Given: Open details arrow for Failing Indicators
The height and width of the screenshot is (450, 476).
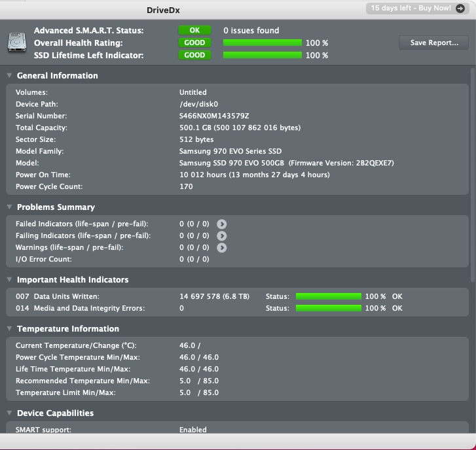Looking at the screenshot, I should pos(221,236).
